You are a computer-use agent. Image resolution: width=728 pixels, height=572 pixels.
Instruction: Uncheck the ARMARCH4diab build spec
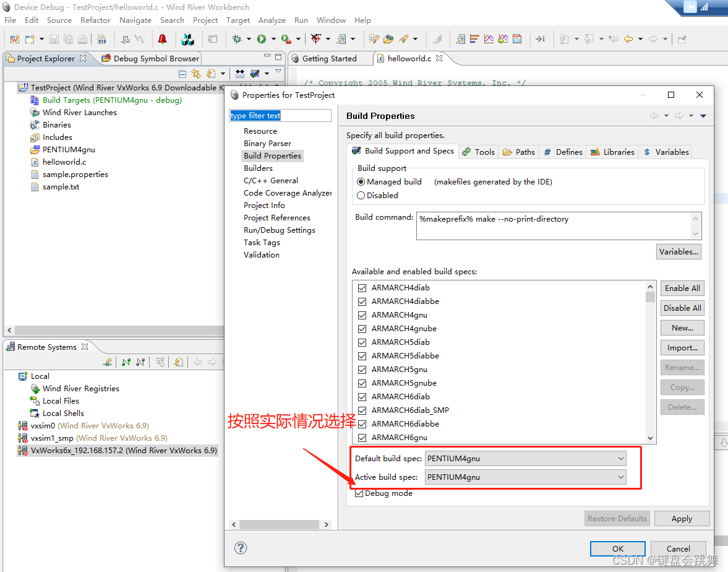[x=362, y=287]
